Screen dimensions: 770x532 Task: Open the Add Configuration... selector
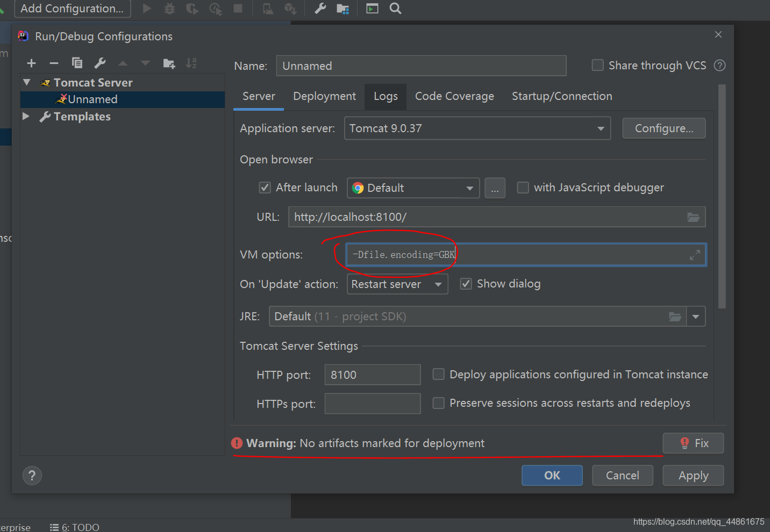72,9
